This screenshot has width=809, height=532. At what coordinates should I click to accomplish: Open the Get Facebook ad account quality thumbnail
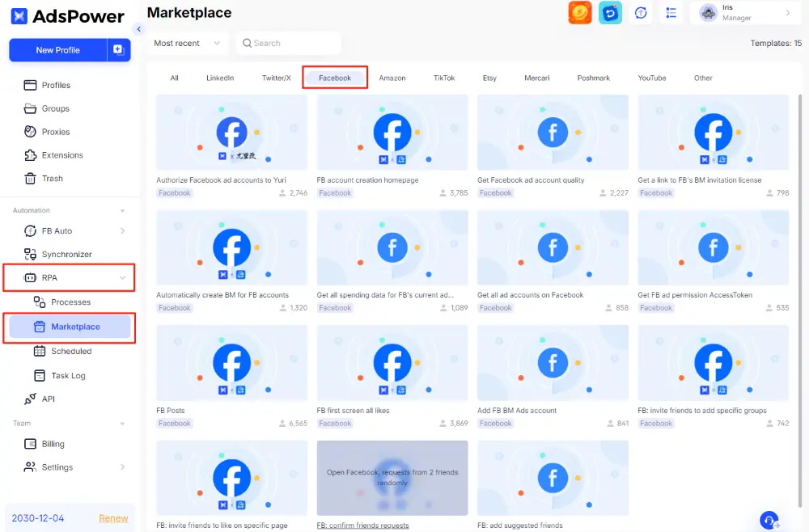coord(553,132)
